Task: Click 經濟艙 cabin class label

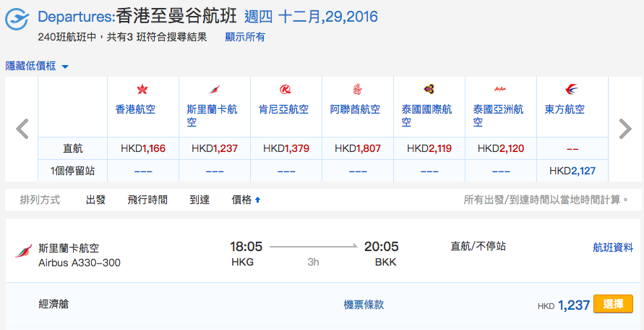Action: (x=53, y=305)
